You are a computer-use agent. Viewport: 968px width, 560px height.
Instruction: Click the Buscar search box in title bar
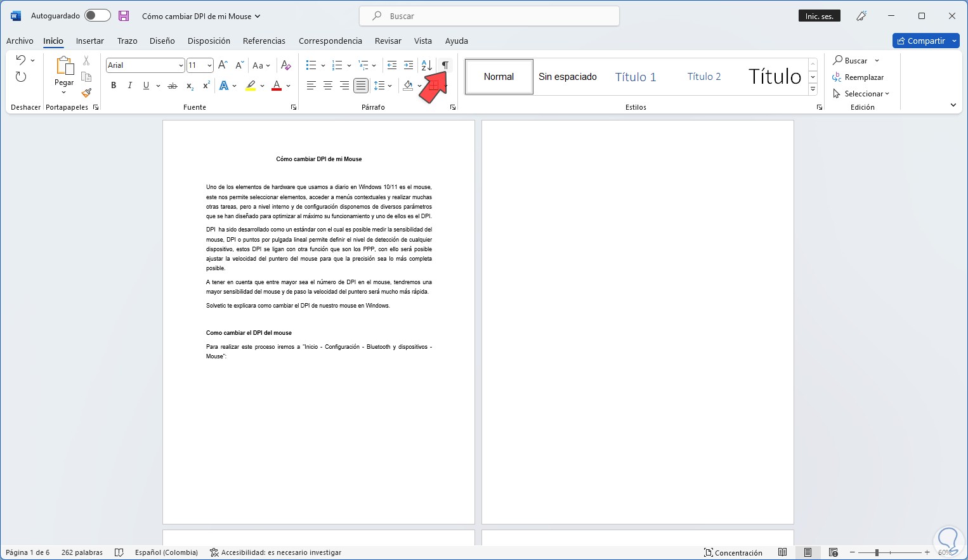coord(489,16)
